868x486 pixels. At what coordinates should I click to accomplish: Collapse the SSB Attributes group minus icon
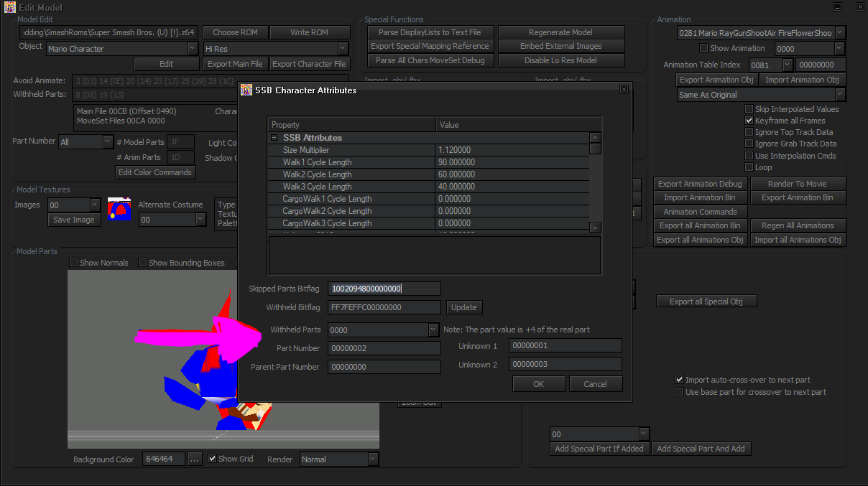(274, 138)
